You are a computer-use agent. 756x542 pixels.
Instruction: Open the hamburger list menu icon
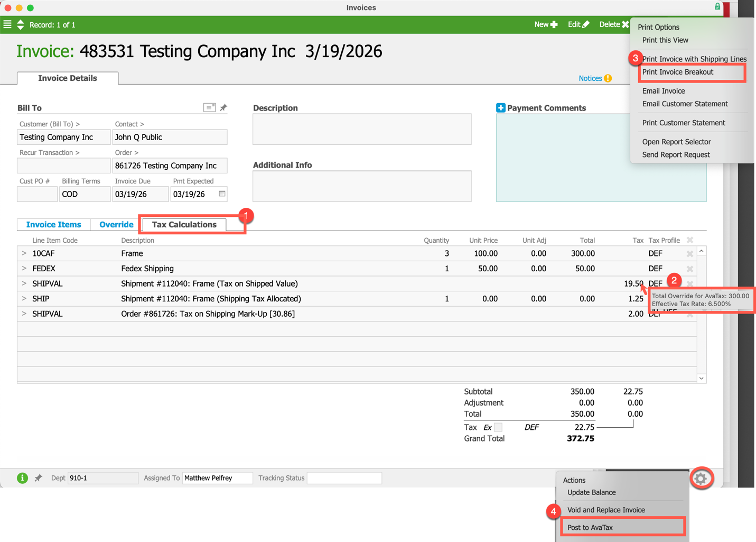point(7,24)
